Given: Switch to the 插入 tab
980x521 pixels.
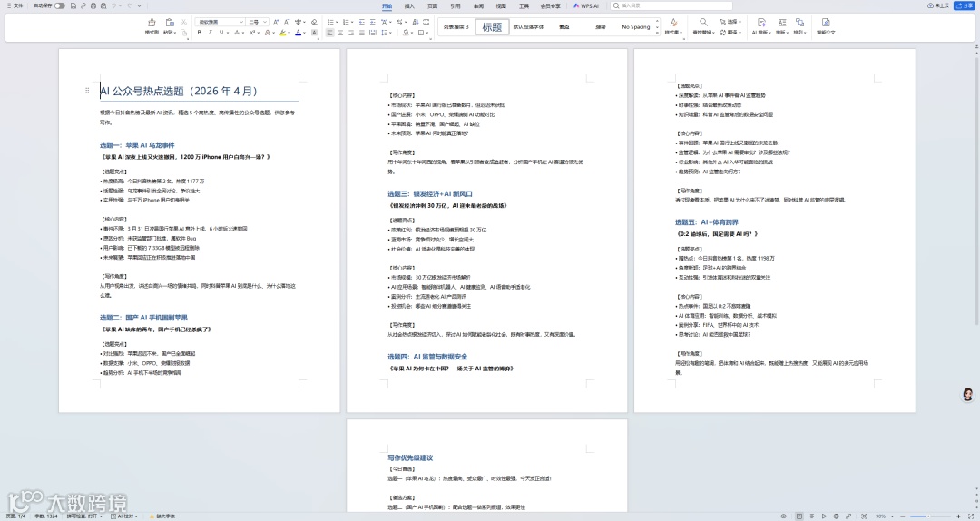Looking at the screenshot, I should point(409,6).
